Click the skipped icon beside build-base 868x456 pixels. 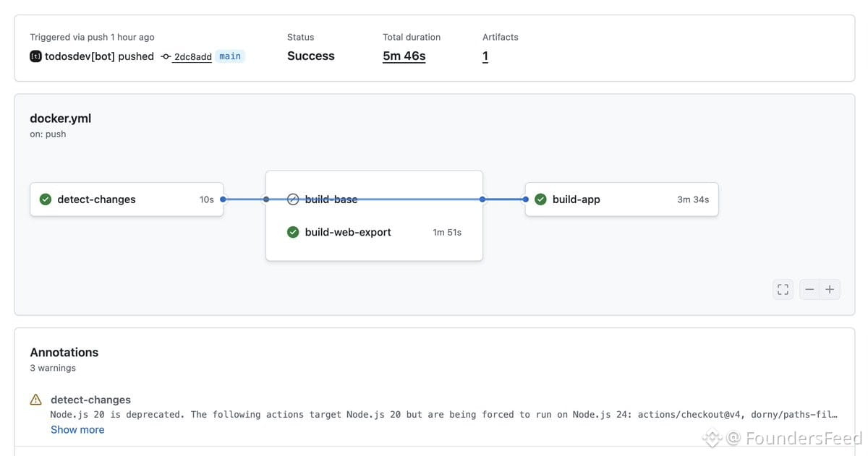[293, 199]
